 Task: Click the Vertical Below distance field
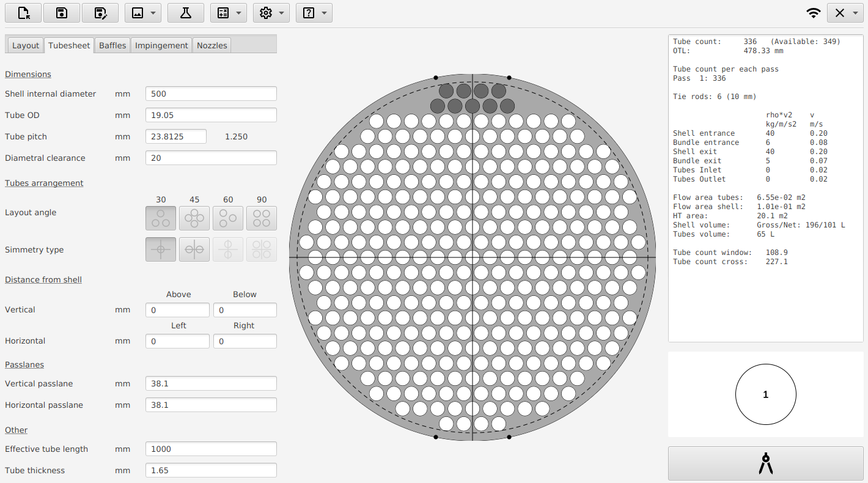pos(245,310)
